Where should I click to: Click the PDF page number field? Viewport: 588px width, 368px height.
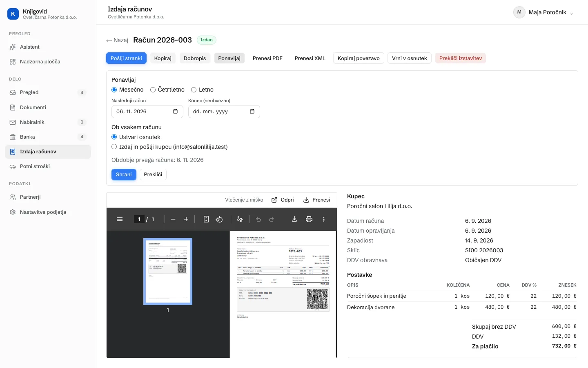139,219
